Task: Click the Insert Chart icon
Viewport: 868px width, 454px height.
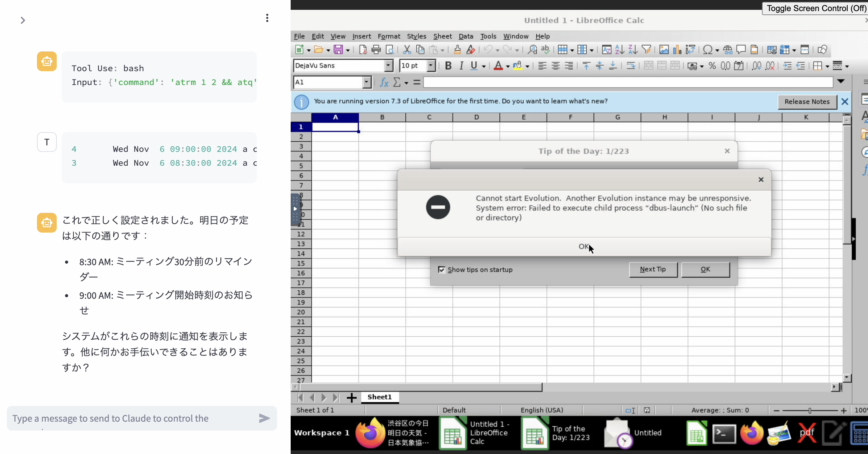Action: [x=677, y=50]
